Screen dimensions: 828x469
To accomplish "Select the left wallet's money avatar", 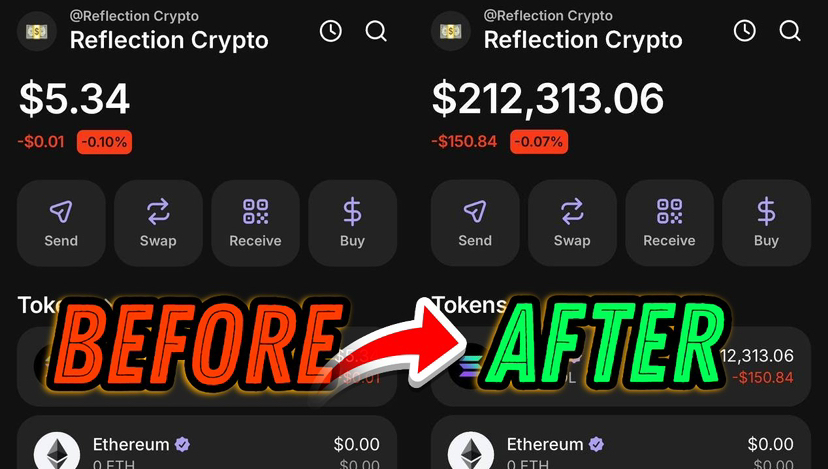I will pyautogui.click(x=36, y=31).
